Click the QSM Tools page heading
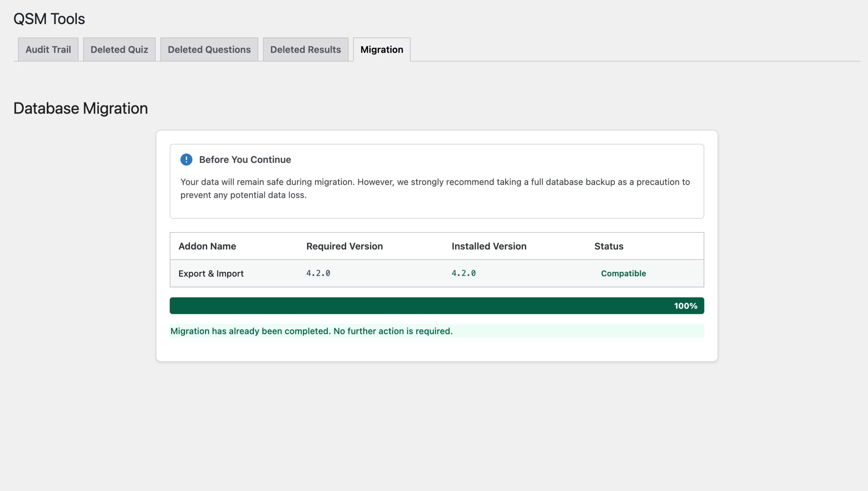 point(49,19)
